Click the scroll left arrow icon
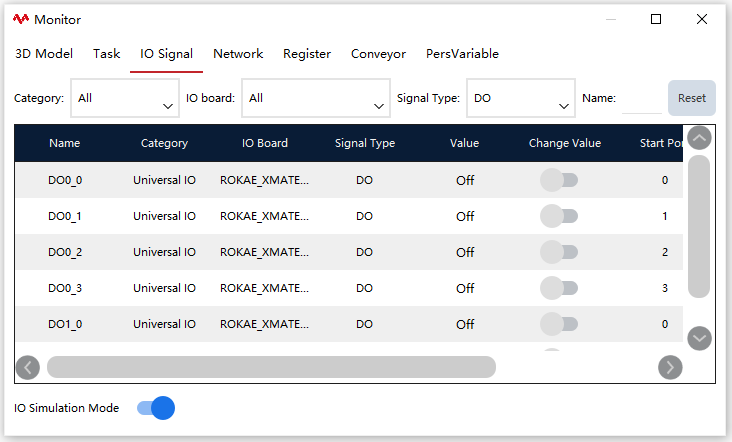Screen dimensions: 732x442 28,368
